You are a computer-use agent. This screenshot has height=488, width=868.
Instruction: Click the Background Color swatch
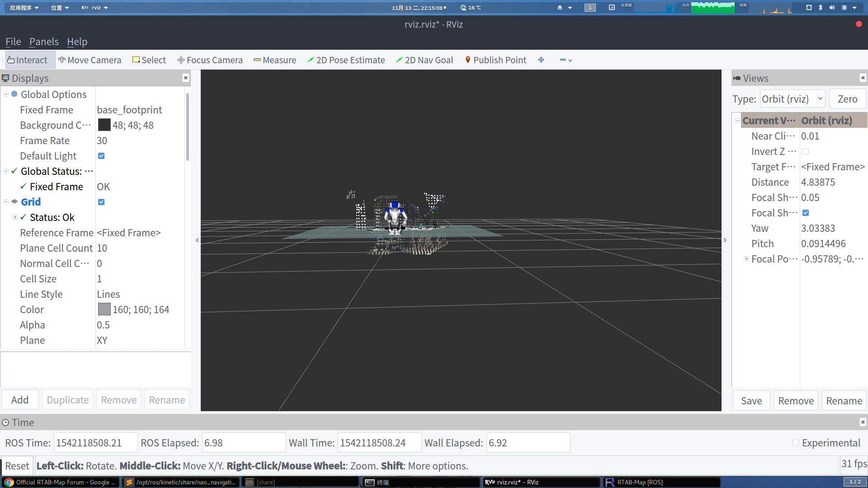click(104, 125)
